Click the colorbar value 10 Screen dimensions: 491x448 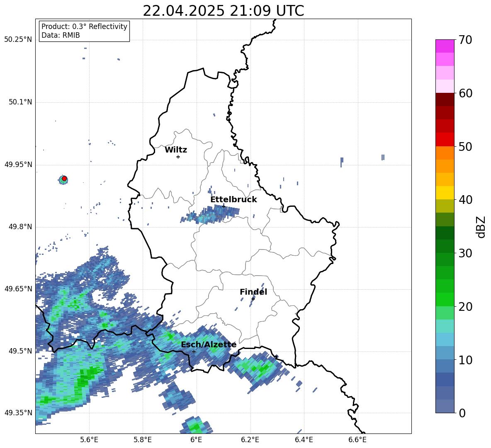click(x=465, y=360)
